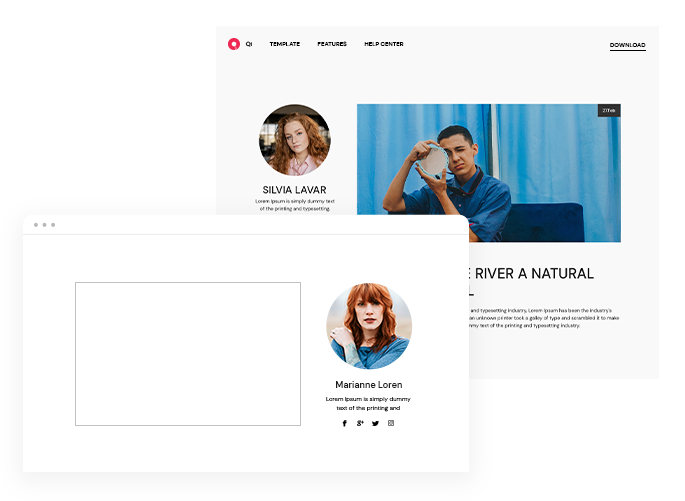Click the third dot in window title bar
Viewport: 685px width, 501px height.
pos(53,225)
